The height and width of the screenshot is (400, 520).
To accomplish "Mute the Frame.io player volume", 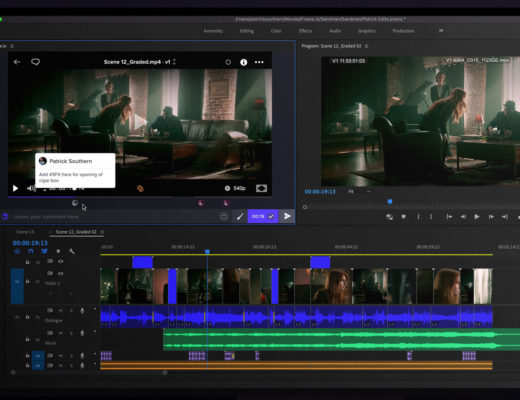I will tap(31, 188).
